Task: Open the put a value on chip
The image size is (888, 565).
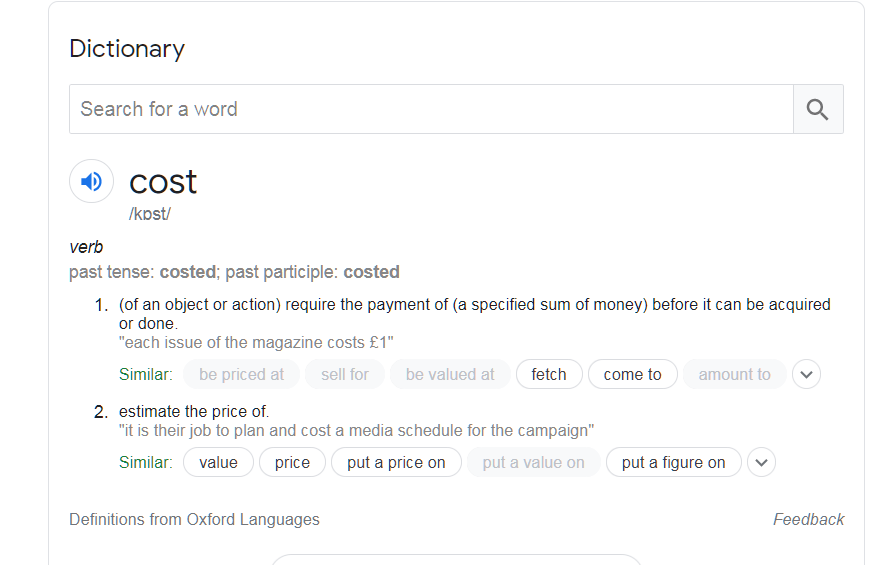Action: coord(533,463)
